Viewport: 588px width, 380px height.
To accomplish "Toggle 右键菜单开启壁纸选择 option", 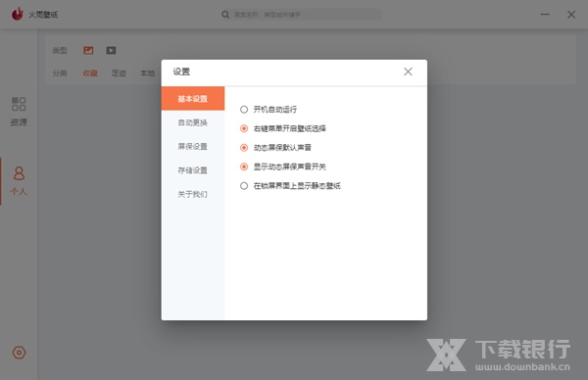I will (244, 128).
